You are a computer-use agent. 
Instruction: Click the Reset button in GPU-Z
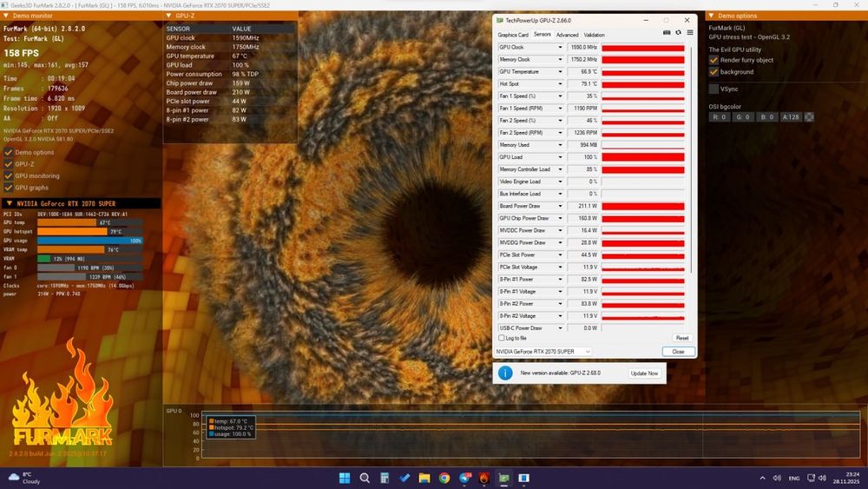pyautogui.click(x=682, y=338)
